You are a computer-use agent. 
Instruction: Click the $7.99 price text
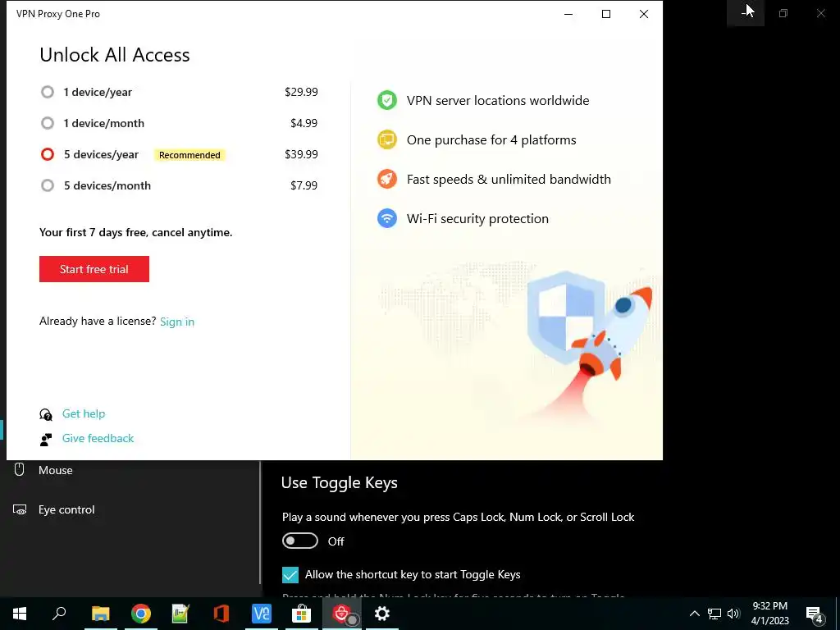pos(304,185)
